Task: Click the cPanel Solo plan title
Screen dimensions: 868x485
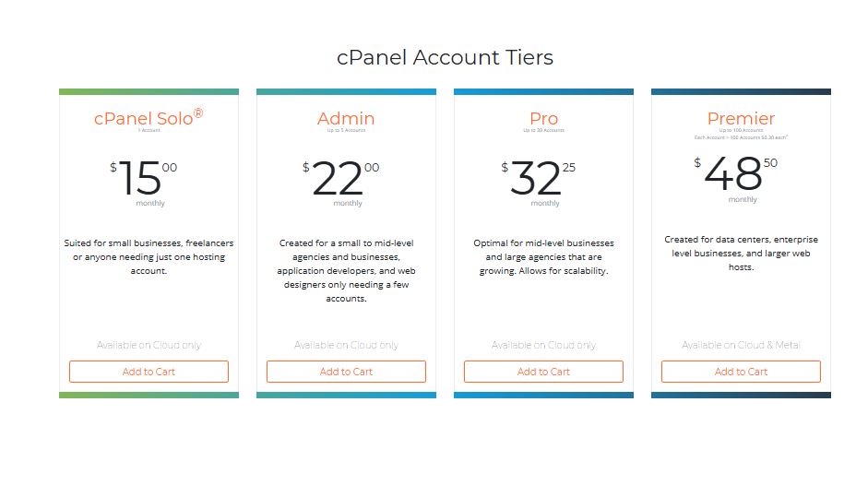Action: 143,119
